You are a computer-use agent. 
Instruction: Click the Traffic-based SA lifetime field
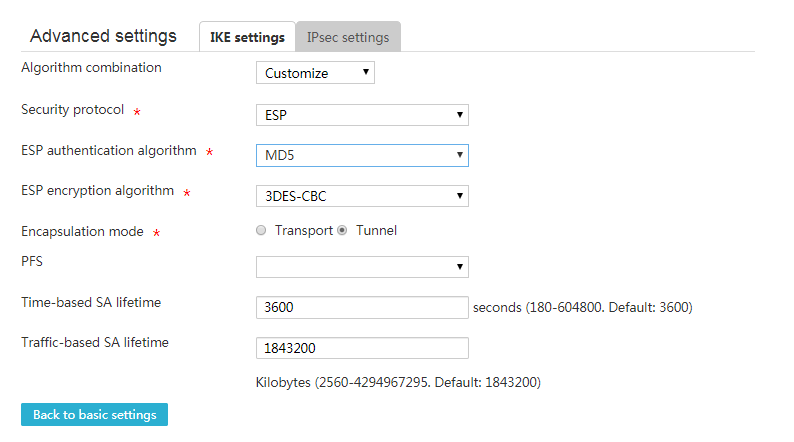pos(362,348)
